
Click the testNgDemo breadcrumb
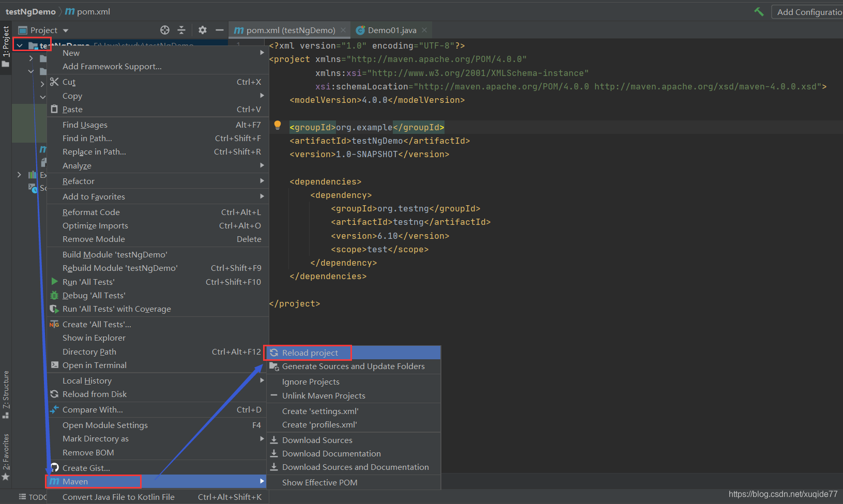[x=30, y=11]
